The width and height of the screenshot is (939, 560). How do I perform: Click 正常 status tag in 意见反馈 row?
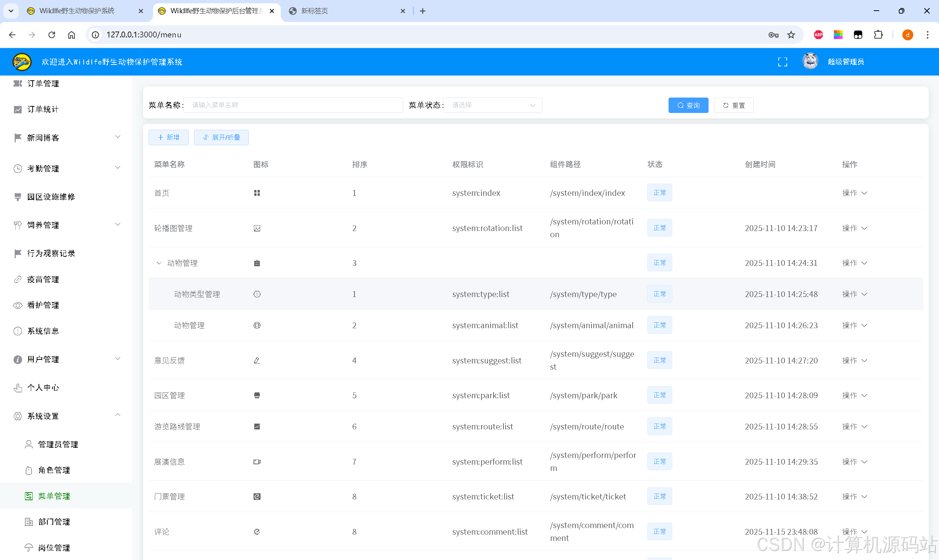tap(659, 360)
